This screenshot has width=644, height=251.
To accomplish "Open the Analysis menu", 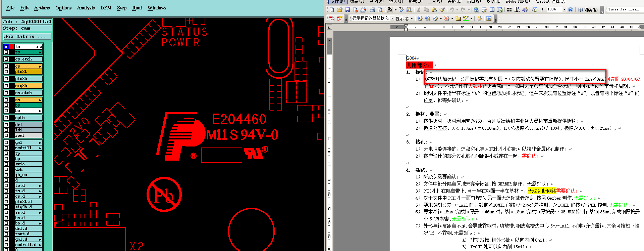I will [x=86, y=8].
